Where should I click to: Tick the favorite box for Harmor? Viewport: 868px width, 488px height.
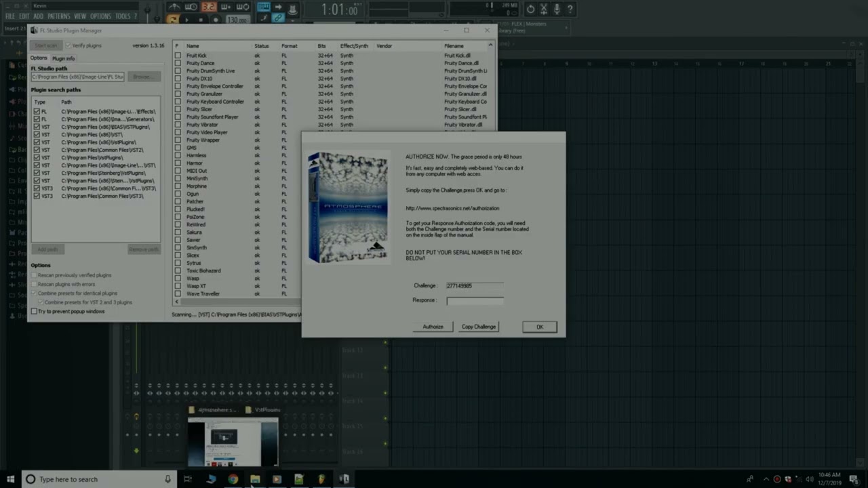[178, 163]
